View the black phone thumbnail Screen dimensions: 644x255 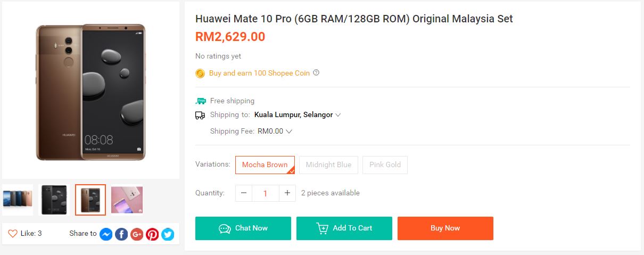pyautogui.click(x=54, y=200)
